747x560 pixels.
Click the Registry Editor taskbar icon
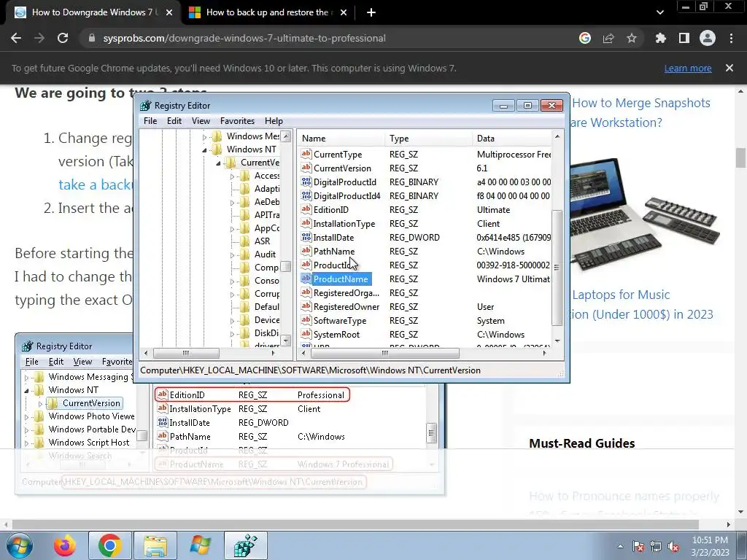[246, 545]
